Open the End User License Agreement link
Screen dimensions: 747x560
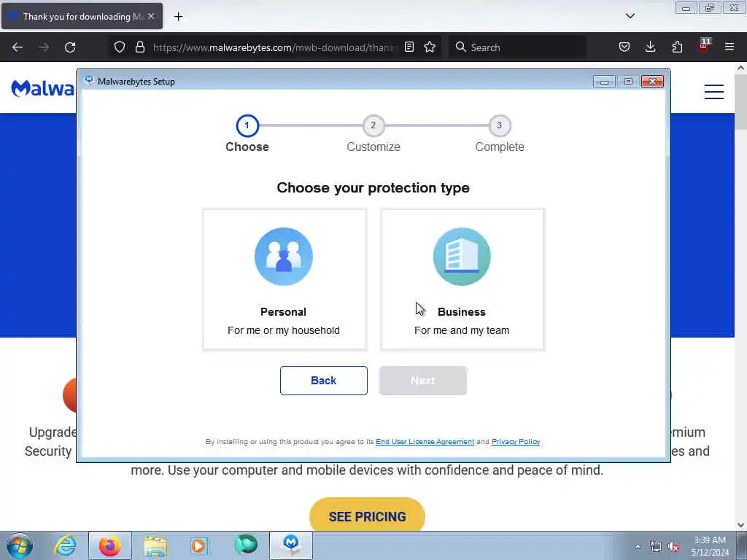[425, 441]
